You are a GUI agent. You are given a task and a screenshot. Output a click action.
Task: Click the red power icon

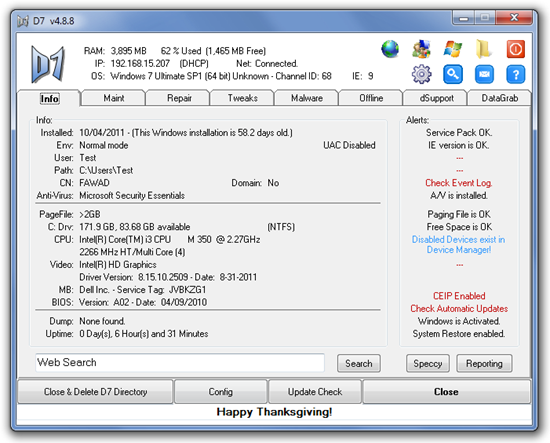pyautogui.click(x=515, y=49)
